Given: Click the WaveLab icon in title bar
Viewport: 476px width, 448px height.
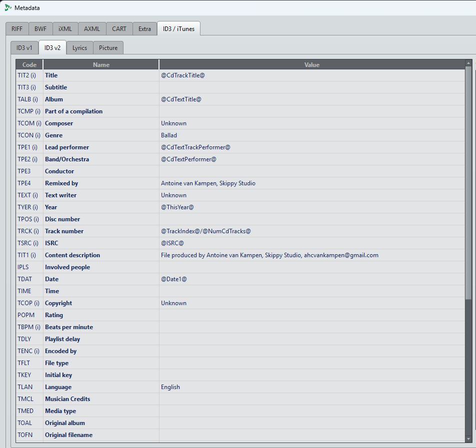Looking at the screenshot, I should [x=8, y=7].
